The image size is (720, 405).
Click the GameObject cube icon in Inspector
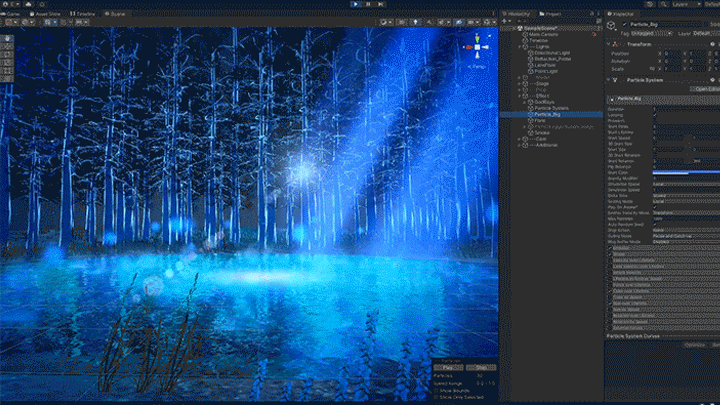click(x=612, y=26)
